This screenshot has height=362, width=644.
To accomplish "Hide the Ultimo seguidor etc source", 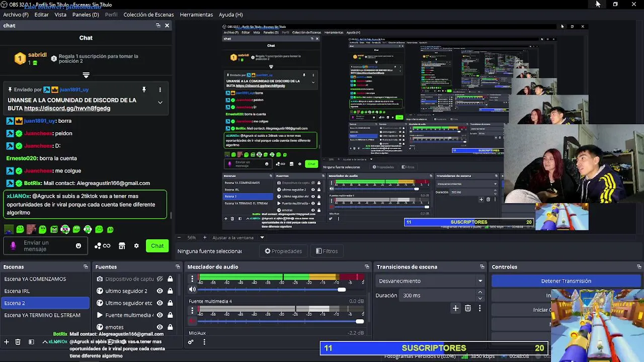I will pos(159,303).
